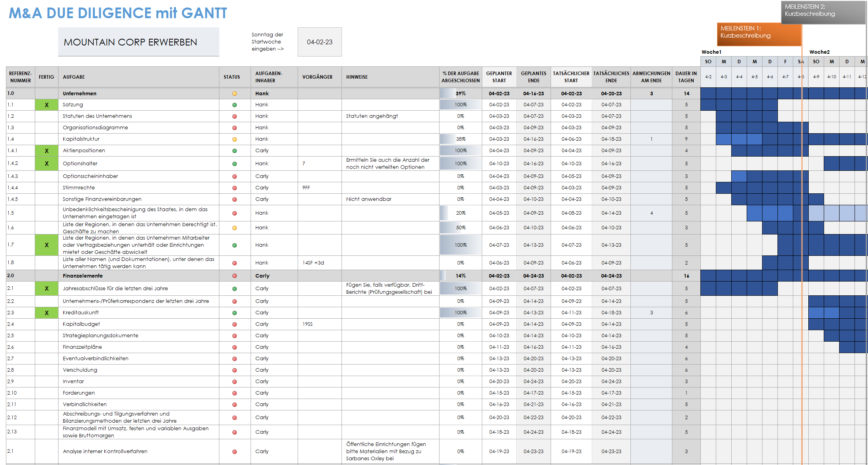Viewport: 868px width, 465px height.
Task: Select red status dot for Organisationsdiagramme
Action: tap(234, 128)
